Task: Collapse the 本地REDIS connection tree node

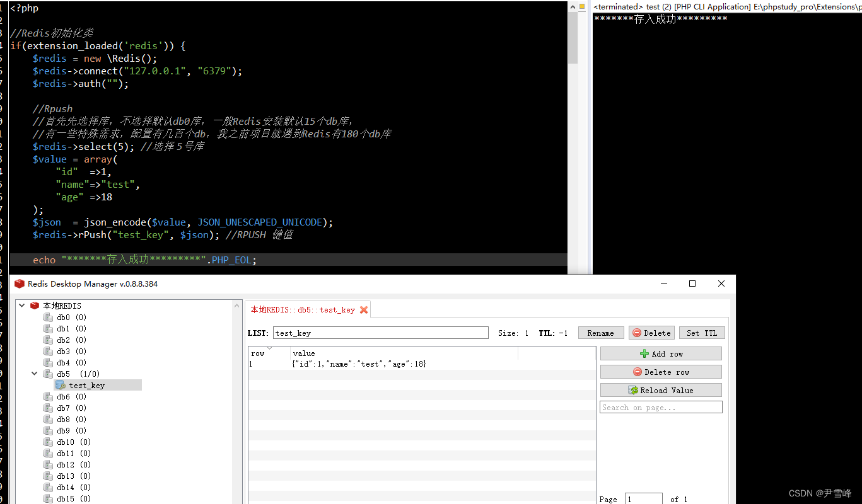Action: 22,306
